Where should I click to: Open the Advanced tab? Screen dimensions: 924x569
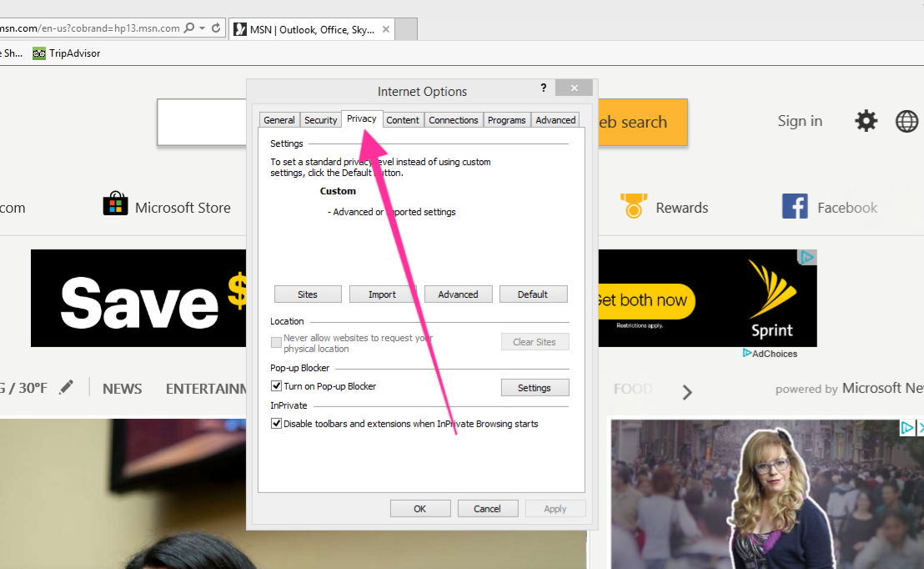click(x=555, y=119)
